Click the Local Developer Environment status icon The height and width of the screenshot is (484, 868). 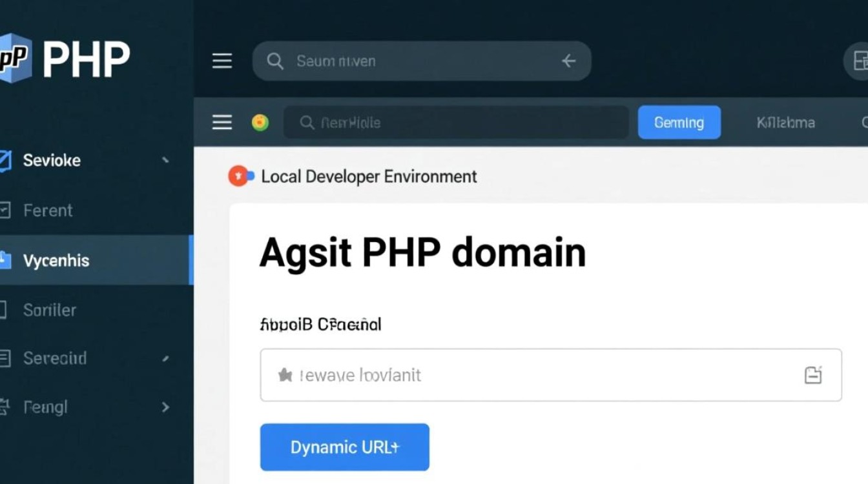point(239,175)
